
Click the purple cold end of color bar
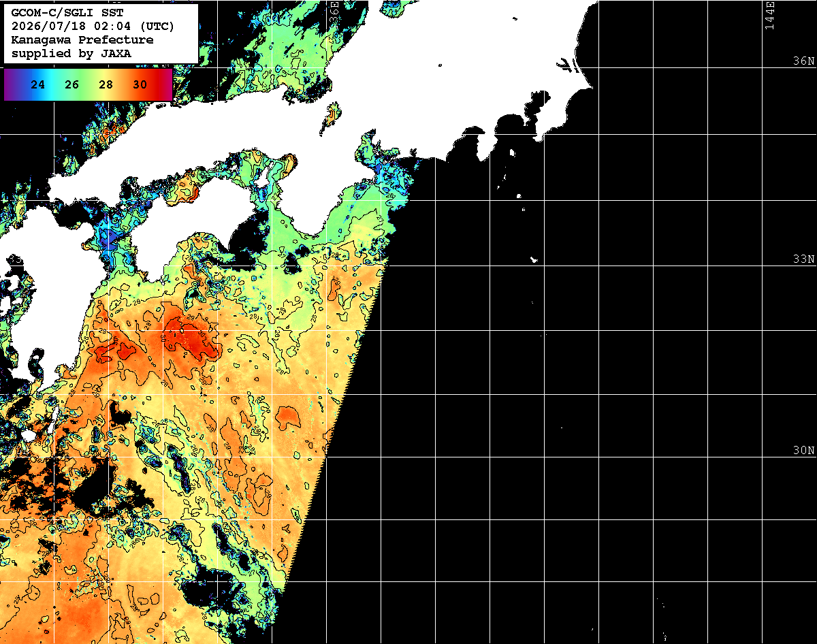(12, 85)
